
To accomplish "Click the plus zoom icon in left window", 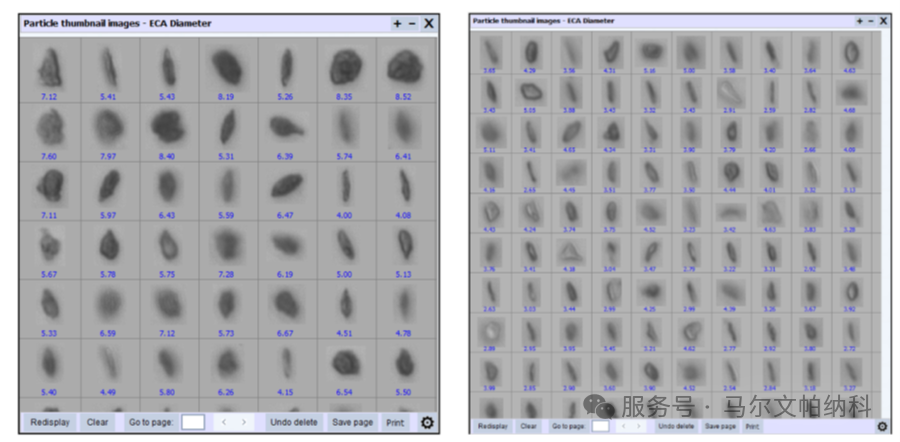I will pos(397,24).
